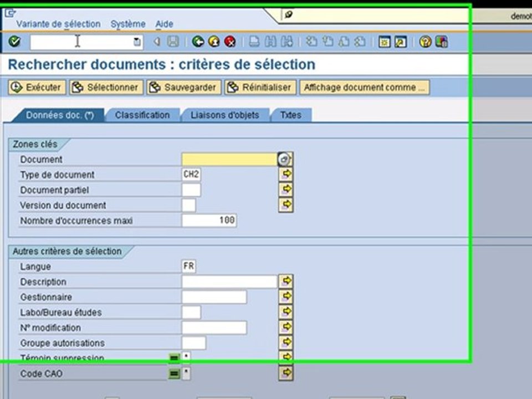Image resolution: width=532 pixels, height=399 pixels.
Task: Click the Code CAO value field
Action: point(186,373)
